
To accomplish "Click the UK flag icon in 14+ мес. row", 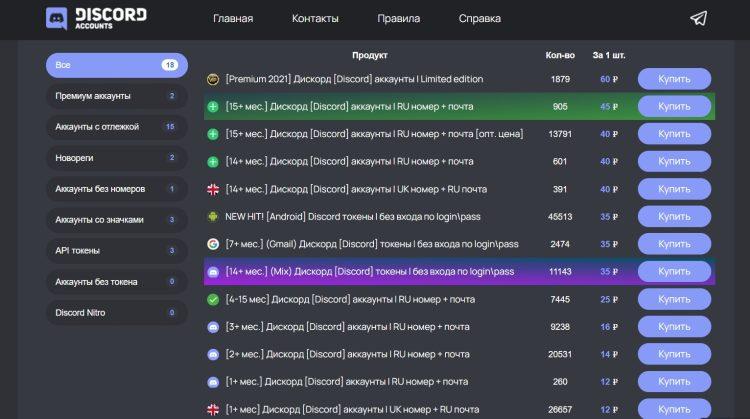I will coord(212,189).
